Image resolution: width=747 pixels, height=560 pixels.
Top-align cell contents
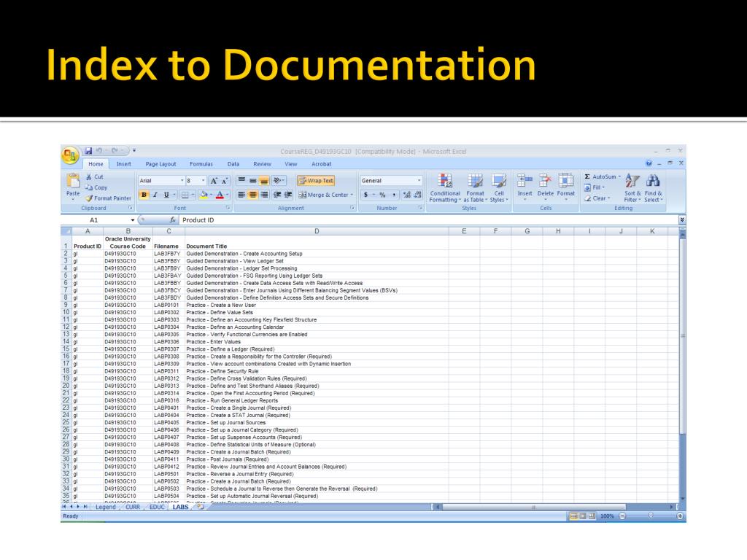click(241, 181)
